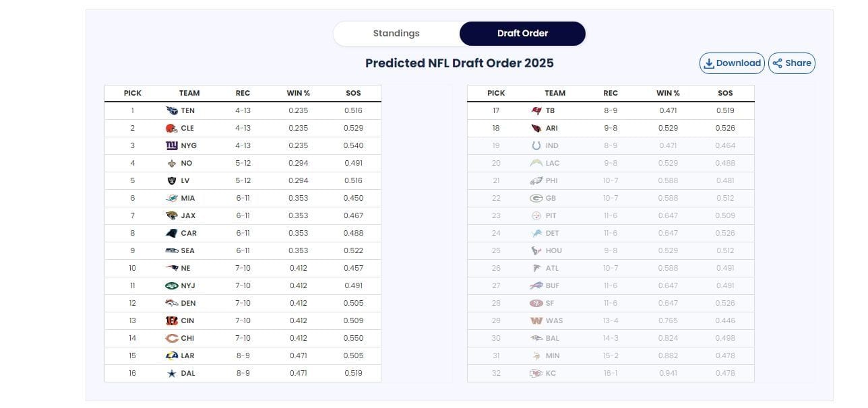This screenshot has height=408, width=868.
Task: Select the Kansas City Chiefs logo
Action: tap(536, 373)
